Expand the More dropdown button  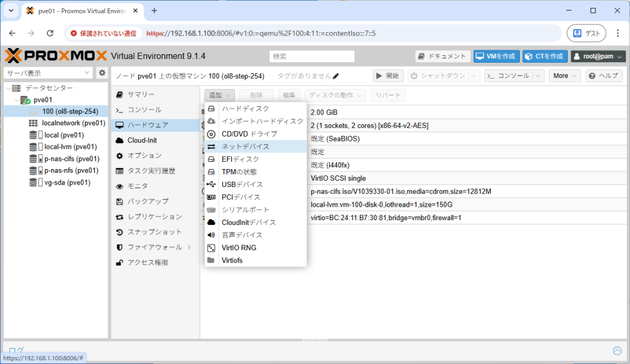click(x=564, y=76)
